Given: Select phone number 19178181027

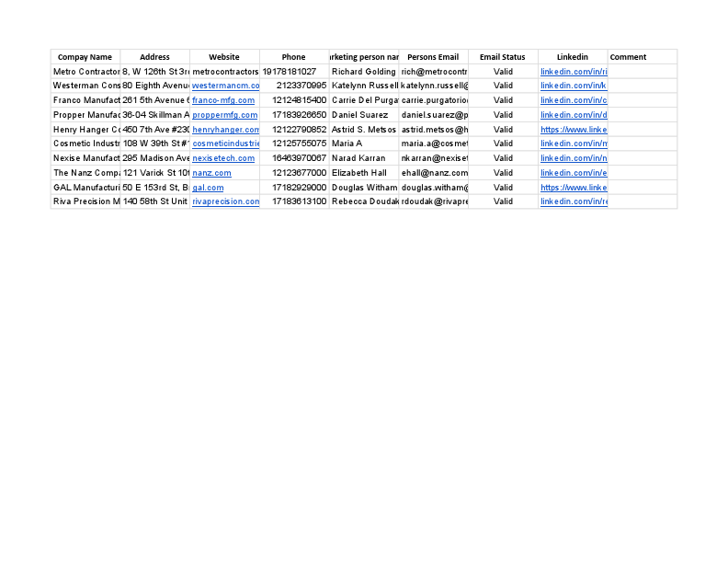Looking at the screenshot, I should pyautogui.click(x=294, y=72).
